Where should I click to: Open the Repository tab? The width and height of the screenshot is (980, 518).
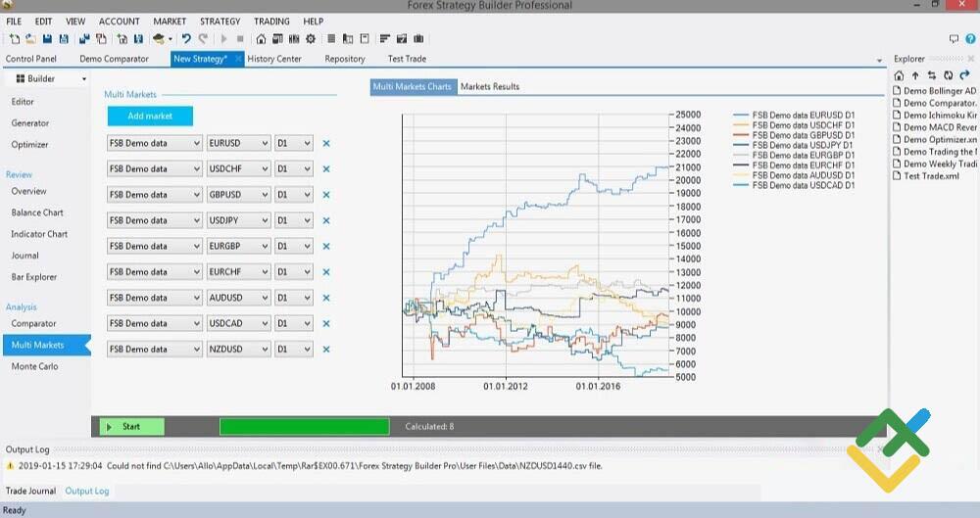tap(344, 59)
